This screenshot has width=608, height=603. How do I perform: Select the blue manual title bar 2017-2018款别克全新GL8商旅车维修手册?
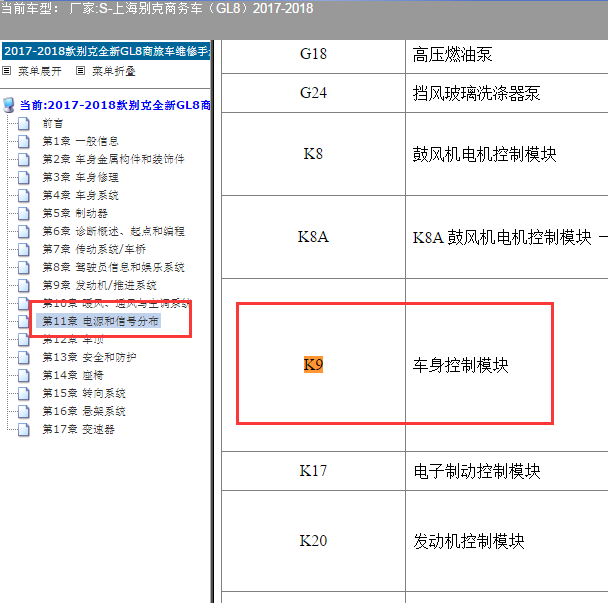(x=106, y=51)
